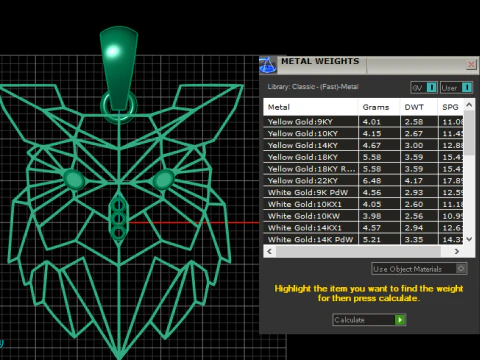
Task: Select the Yellow Gold:14KY row
Action: 363,145
